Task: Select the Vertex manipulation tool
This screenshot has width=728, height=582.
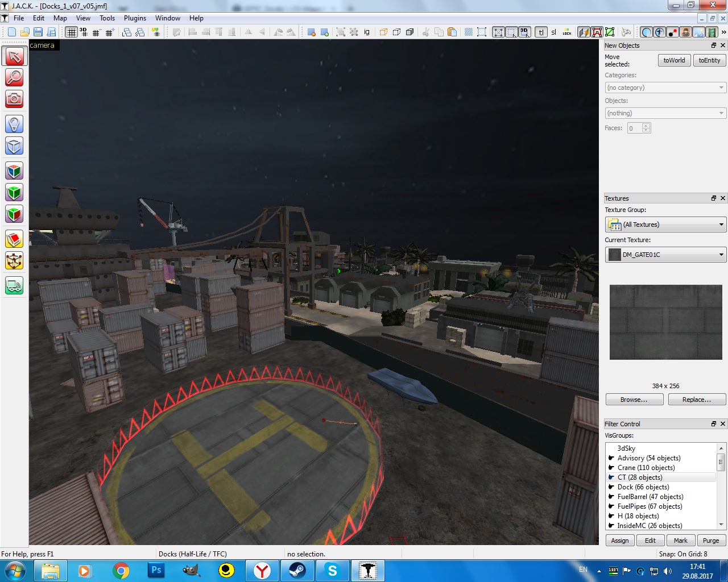Action: click(x=14, y=260)
